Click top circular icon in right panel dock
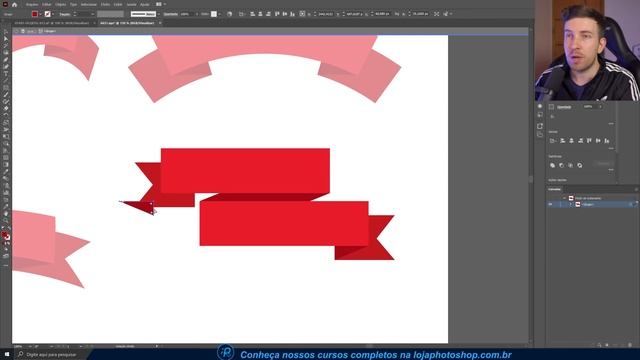 540,106
